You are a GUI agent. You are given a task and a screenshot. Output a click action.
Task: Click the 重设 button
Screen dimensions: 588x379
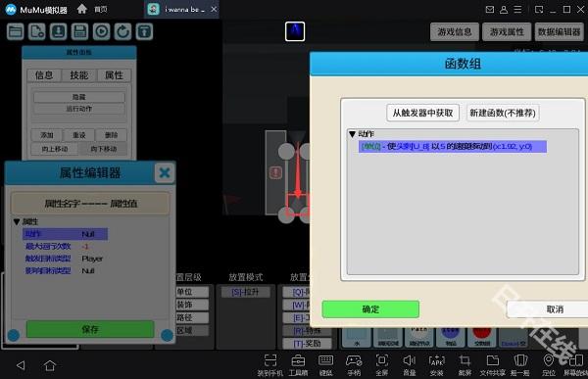pos(79,135)
